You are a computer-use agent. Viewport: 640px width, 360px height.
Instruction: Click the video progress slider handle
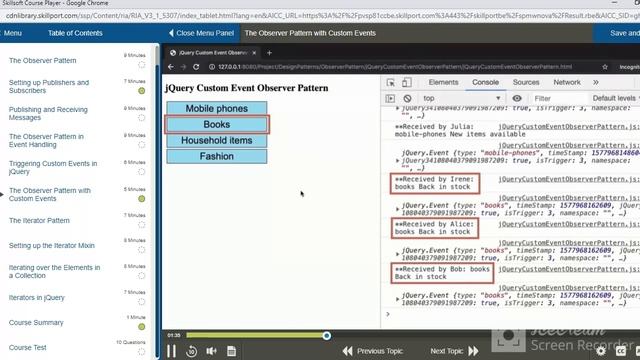pos(327,336)
